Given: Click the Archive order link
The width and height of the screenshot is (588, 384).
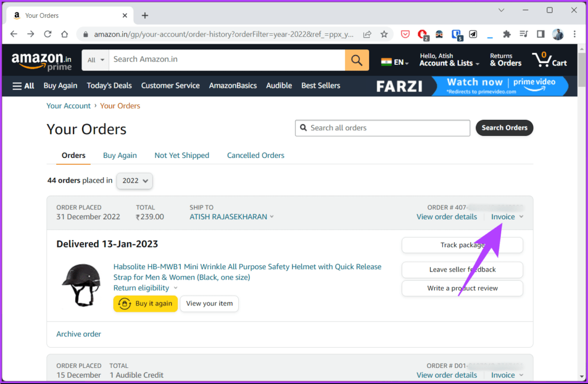Looking at the screenshot, I should [x=79, y=334].
